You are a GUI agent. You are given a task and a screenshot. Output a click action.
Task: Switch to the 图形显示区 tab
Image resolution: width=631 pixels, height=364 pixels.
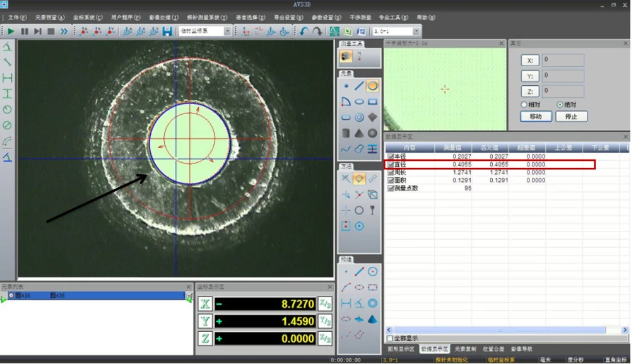pyautogui.click(x=401, y=349)
